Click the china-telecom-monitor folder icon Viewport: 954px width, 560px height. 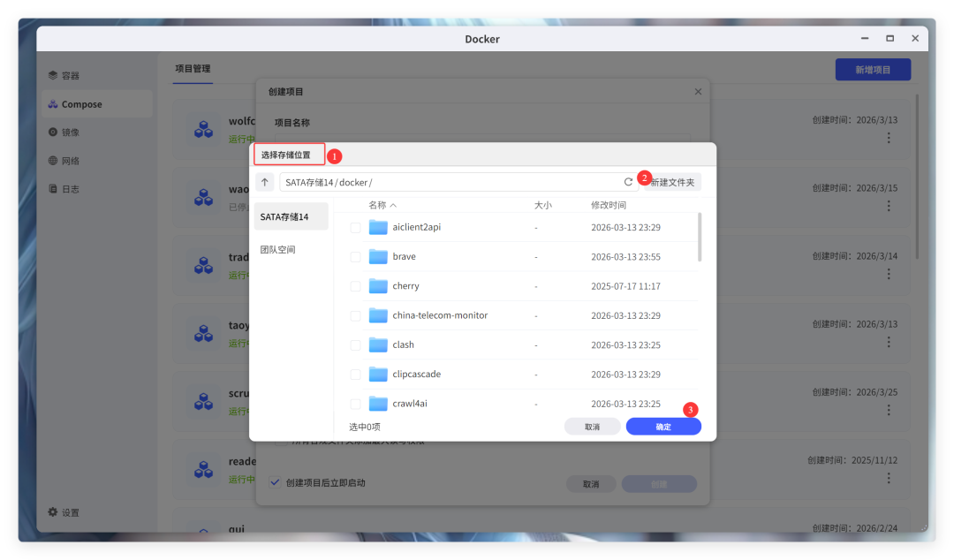pos(378,315)
